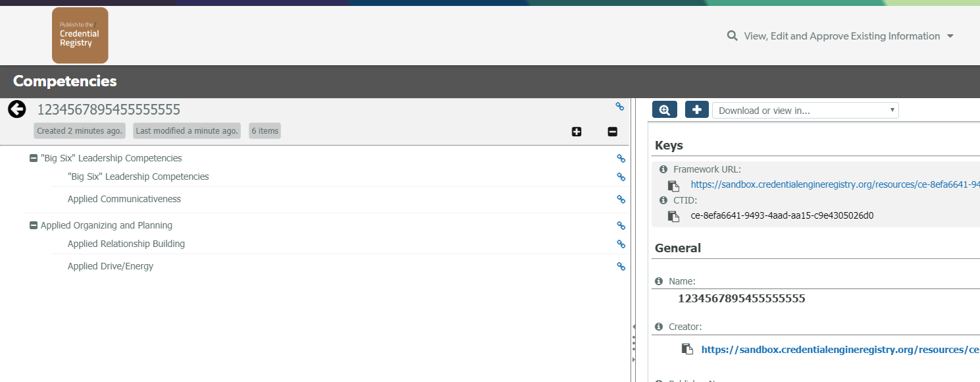Click info icon next to Creator label
Viewport: 980px width, 382px height.
tap(659, 327)
